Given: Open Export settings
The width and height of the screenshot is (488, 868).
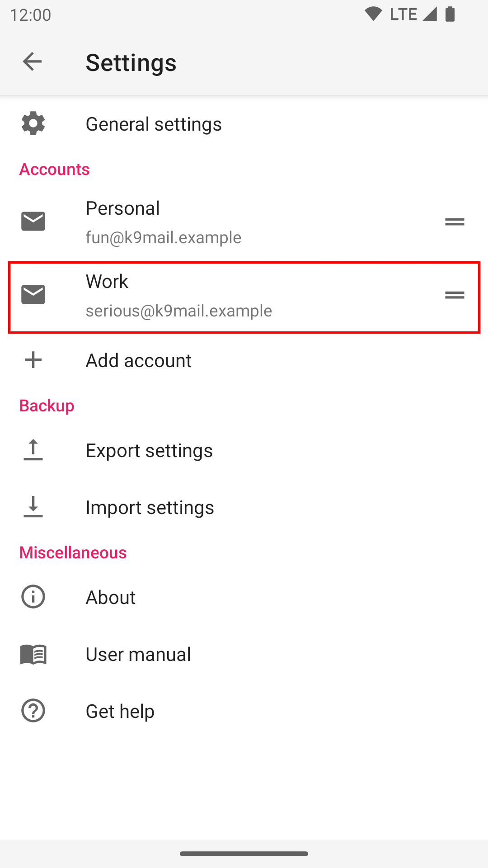Looking at the screenshot, I should point(244,451).
